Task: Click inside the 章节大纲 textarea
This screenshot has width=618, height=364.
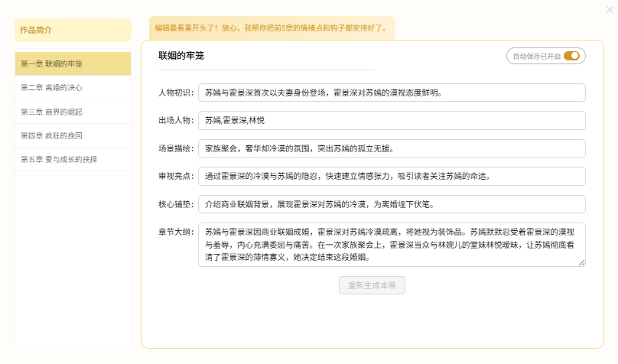Action: (x=392, y=245)
